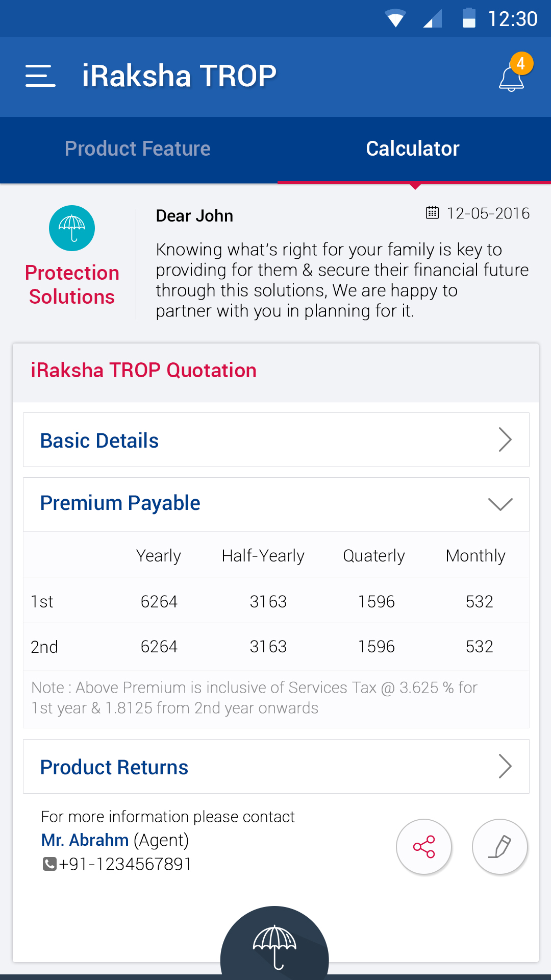Open Mr. Abrahm agent link

click(x=85, y=840)
